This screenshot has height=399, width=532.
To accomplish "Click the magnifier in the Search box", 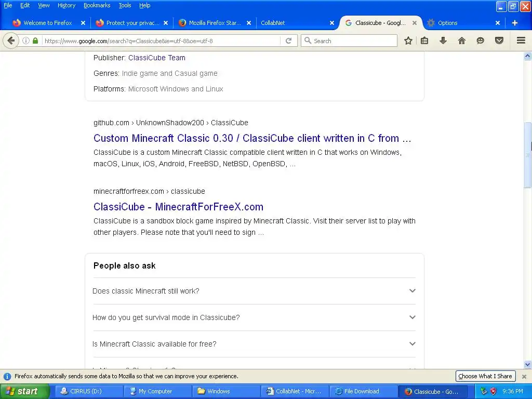I will (308, 41).
